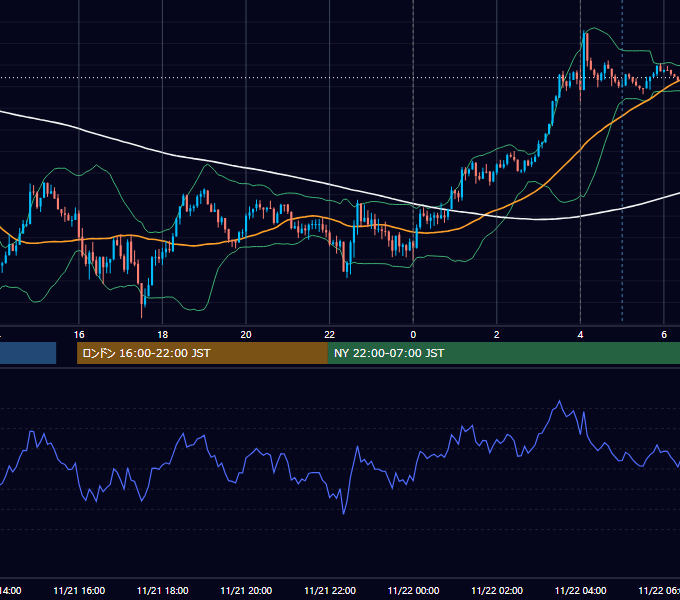The image size is (680, 600).
Task: Click the 4 hour label on price chart axis
Action: pos(580,335)
